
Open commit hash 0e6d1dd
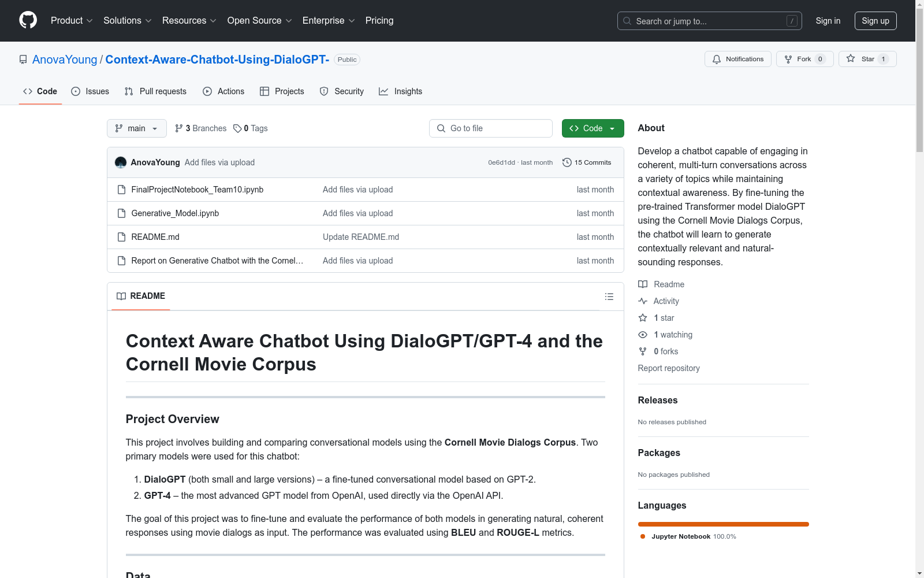tap(501, 162)
